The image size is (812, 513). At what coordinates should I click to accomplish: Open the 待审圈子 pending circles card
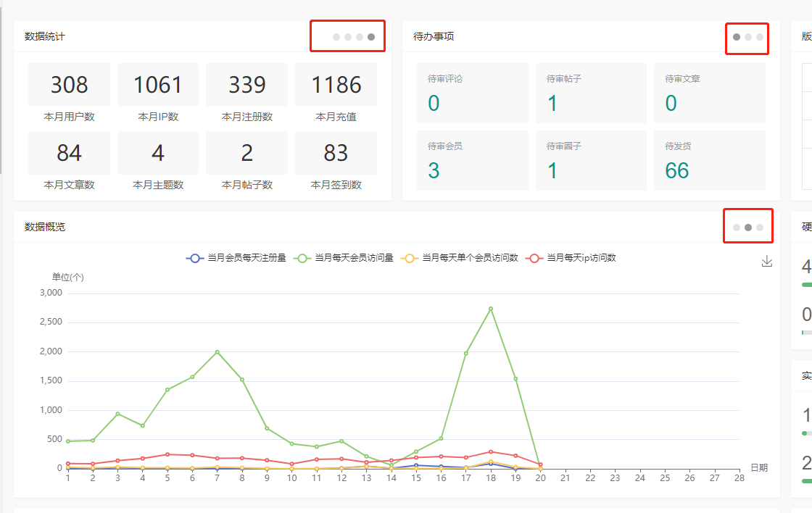(591, 160)
